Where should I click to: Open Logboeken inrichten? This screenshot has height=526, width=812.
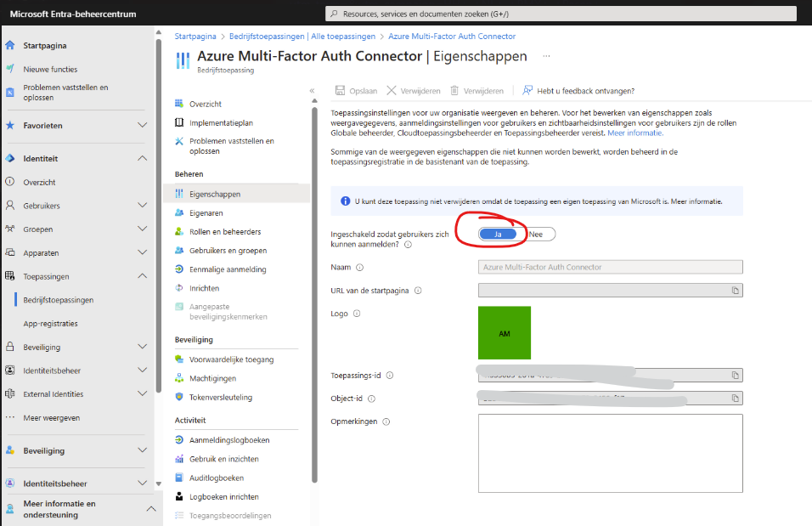coord(223,496)
